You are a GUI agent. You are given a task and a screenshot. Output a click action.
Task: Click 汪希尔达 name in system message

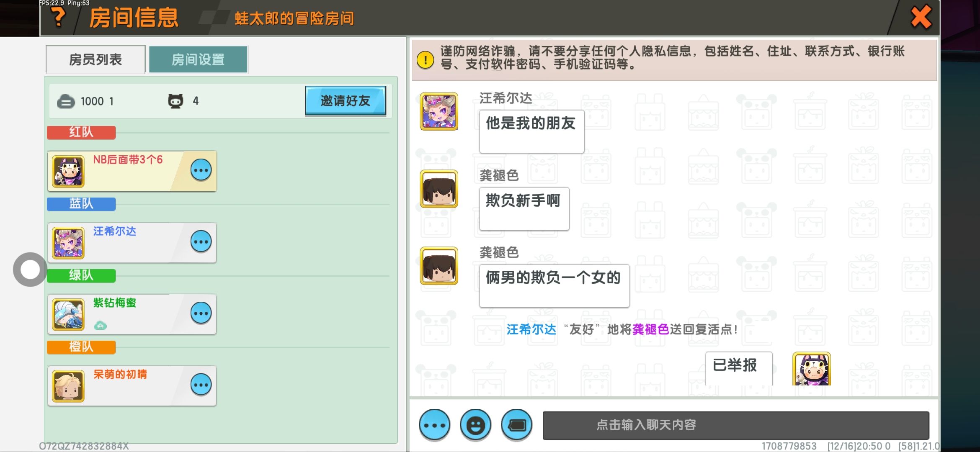click(x=531, y=329)
